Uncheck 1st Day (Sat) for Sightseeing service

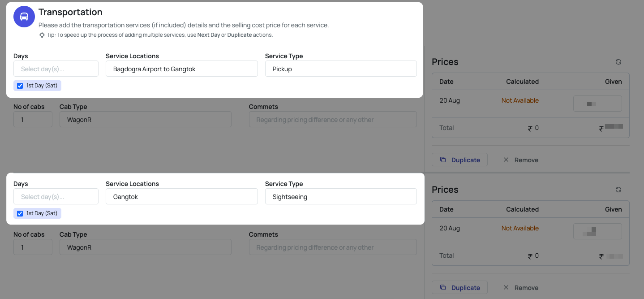[x=20, y=213]
